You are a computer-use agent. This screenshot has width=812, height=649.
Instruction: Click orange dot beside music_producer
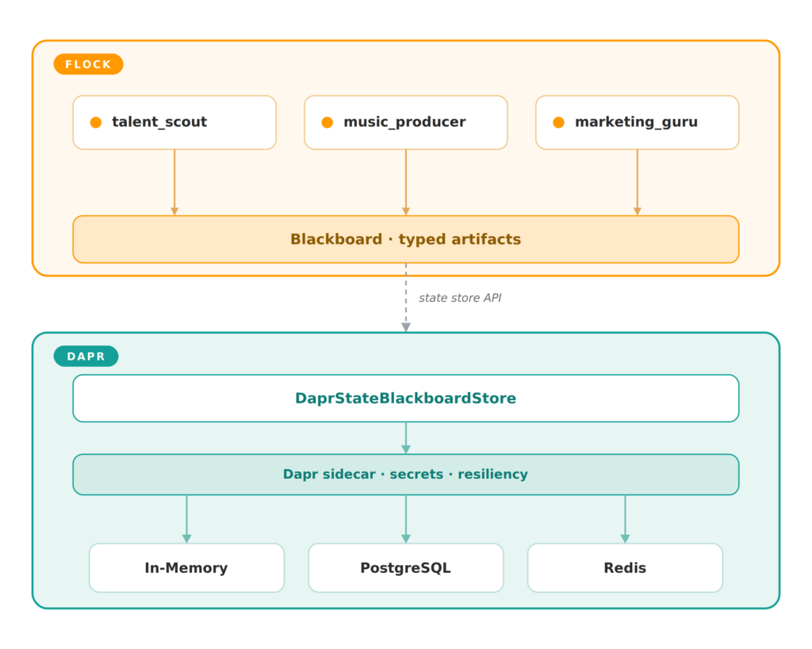pos(327,122)
